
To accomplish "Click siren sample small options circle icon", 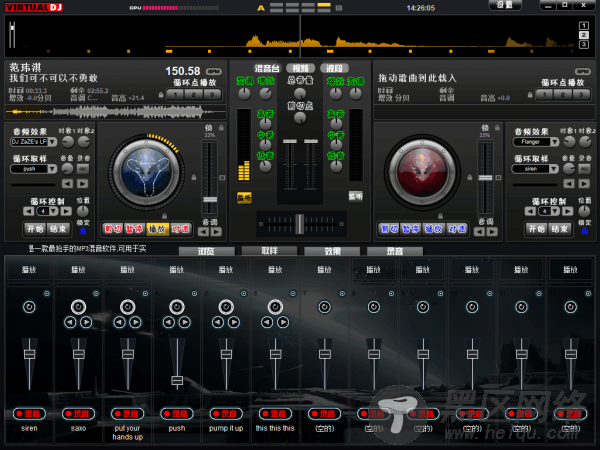I will pyautogui.click(x=46, y=293).
